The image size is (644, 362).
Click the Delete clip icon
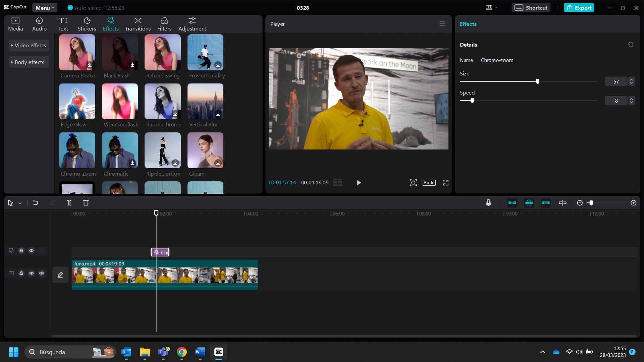[x=86, y=203]
